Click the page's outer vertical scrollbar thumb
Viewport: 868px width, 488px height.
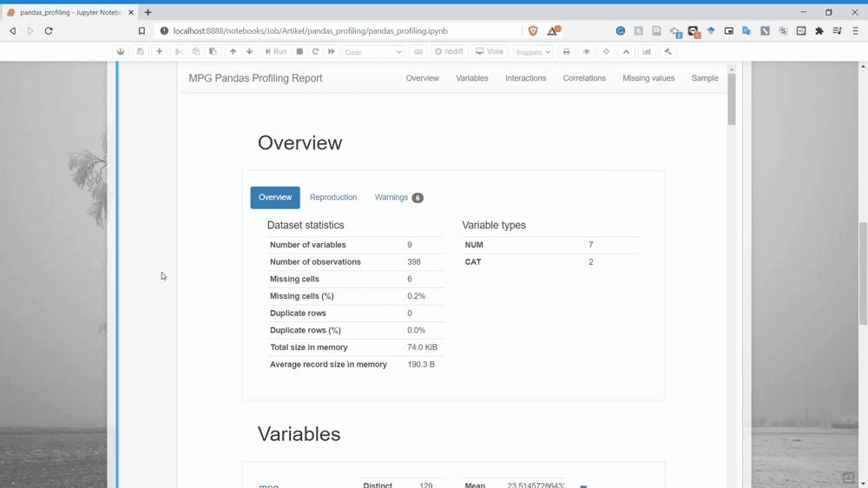coord(863,274)
